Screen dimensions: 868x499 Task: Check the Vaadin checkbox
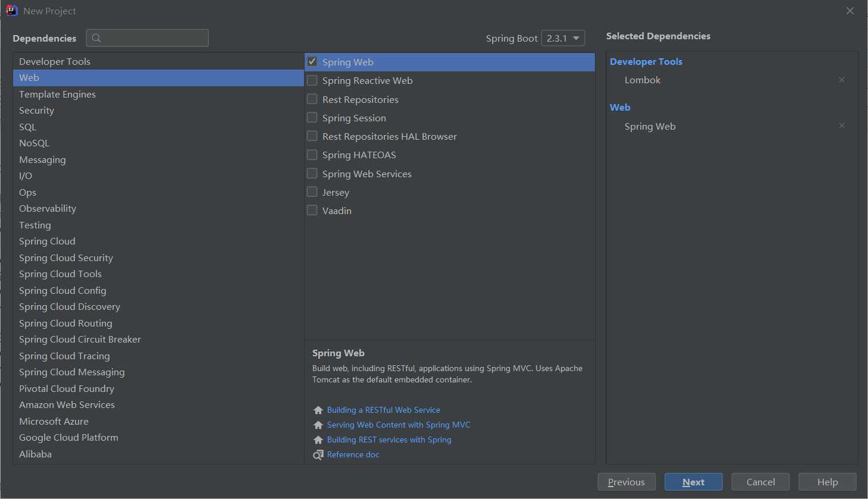point(312,210)
